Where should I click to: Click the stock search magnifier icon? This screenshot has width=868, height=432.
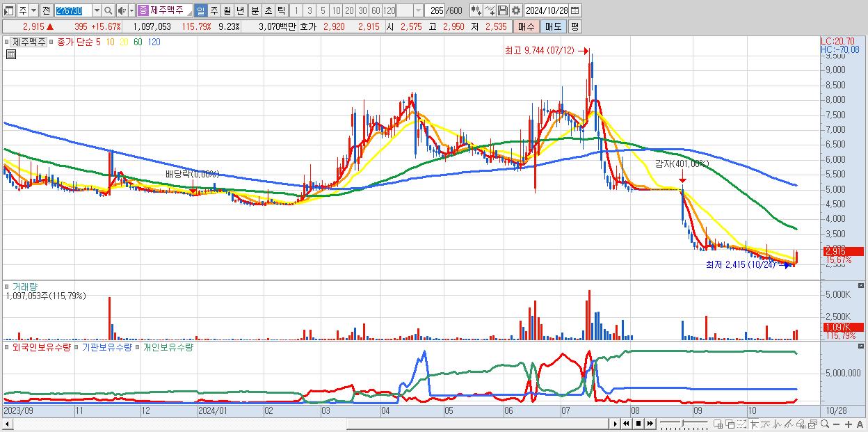coord(108,10)
